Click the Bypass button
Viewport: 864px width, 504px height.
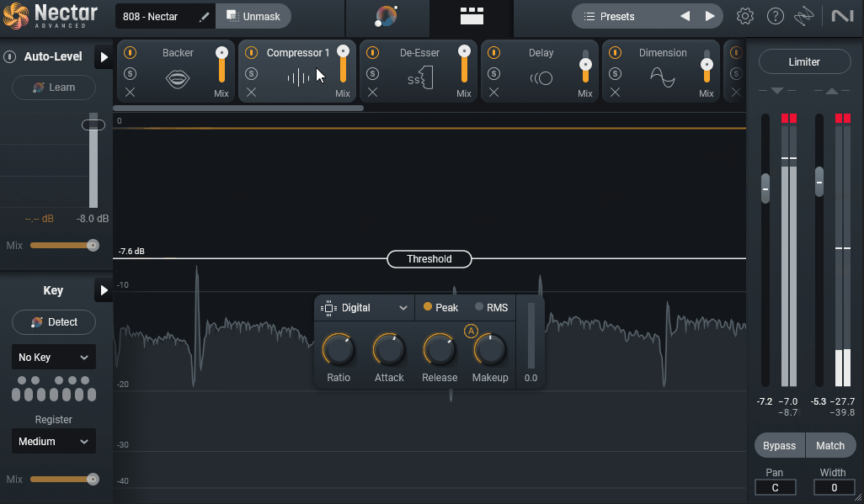point(779,445)
